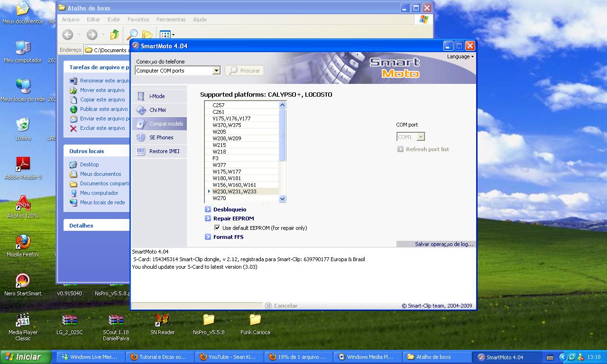
Task: Select W175,W177 in model list
Action: coord(242,172)
